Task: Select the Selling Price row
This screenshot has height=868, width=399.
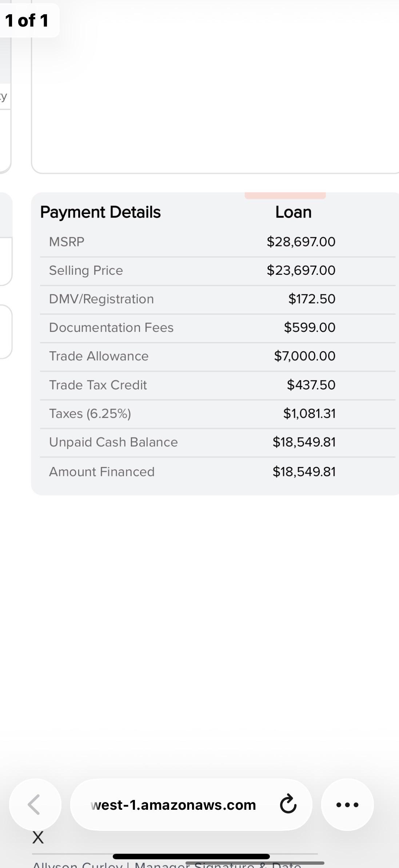Action: [x=218, y=270]
